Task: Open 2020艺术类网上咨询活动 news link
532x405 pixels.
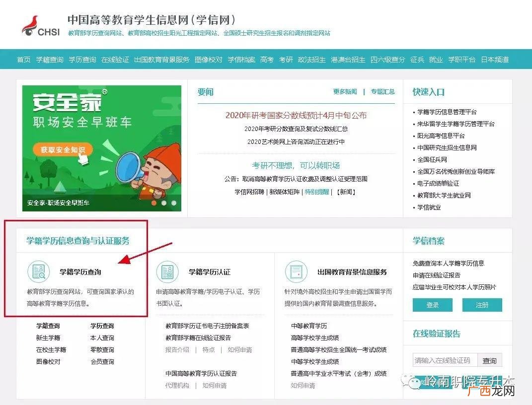Action: (296, 141)
